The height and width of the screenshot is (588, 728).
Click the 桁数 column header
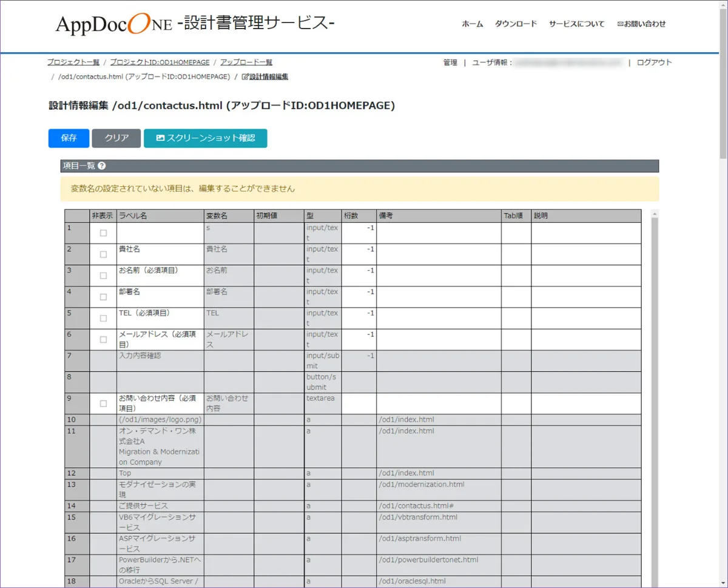(359, 216)
